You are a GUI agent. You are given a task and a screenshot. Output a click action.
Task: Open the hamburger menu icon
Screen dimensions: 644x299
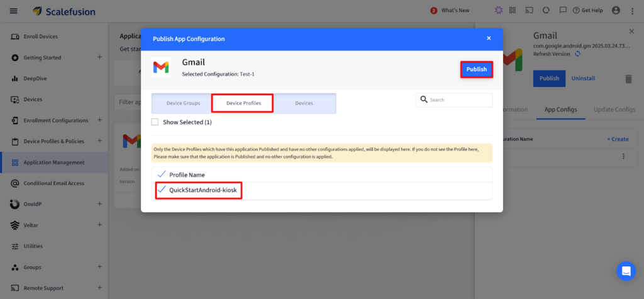(x=14, y=11)
